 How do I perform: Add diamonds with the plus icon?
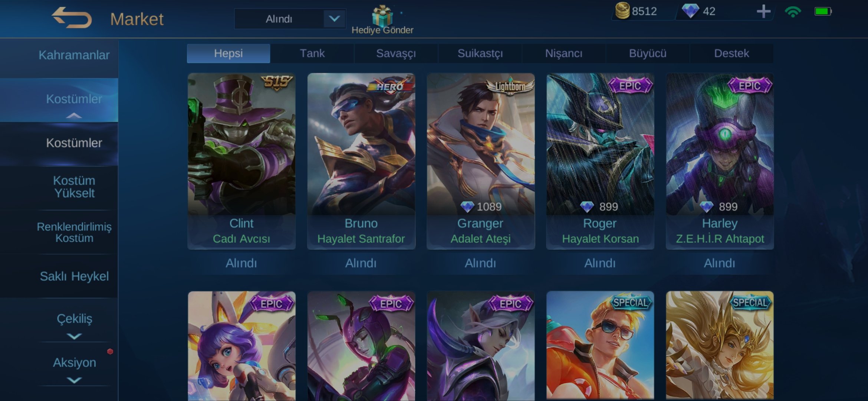coord(763,11)
